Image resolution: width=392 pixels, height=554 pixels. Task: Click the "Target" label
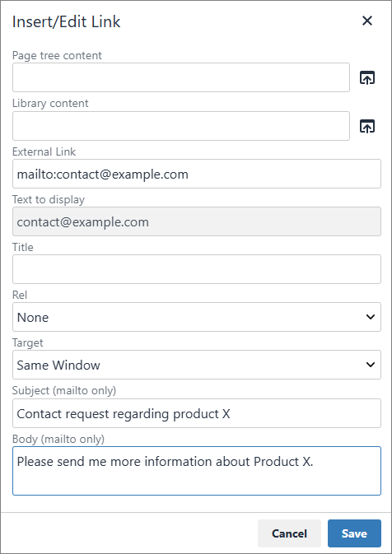pyautogui.click(x=27, y=343)
